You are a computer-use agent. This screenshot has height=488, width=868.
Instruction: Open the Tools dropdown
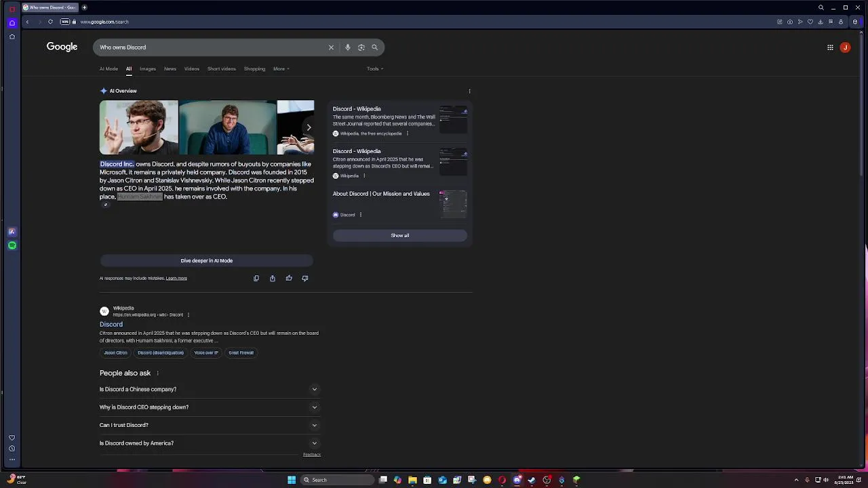pyautogui.click(x=375, y=68)
